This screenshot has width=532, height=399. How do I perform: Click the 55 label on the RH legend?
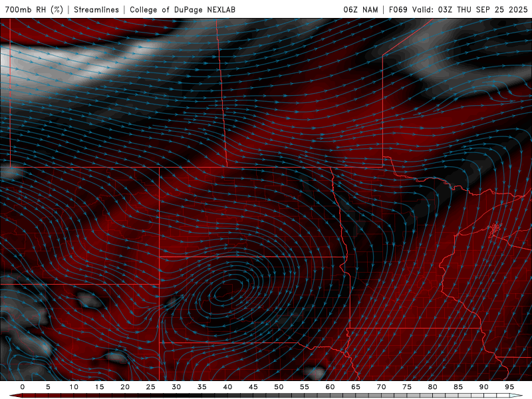pos(305,387)
